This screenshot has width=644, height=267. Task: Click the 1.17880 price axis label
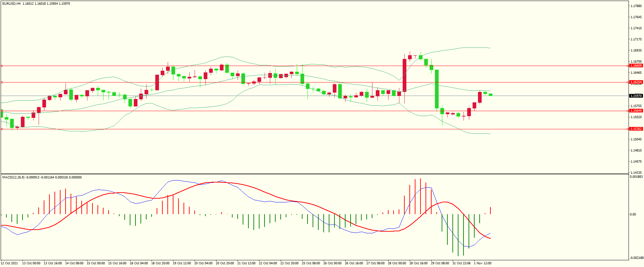click(x=636, y=6)
